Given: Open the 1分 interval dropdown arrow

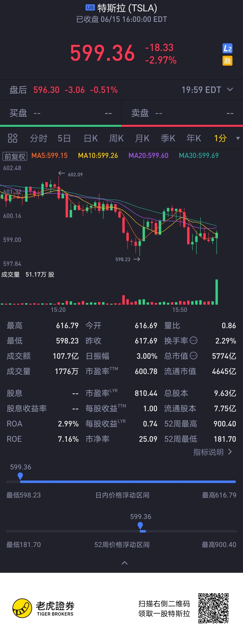Looking at the screenshot, I should pyautogui.click(x=238, y=138).
